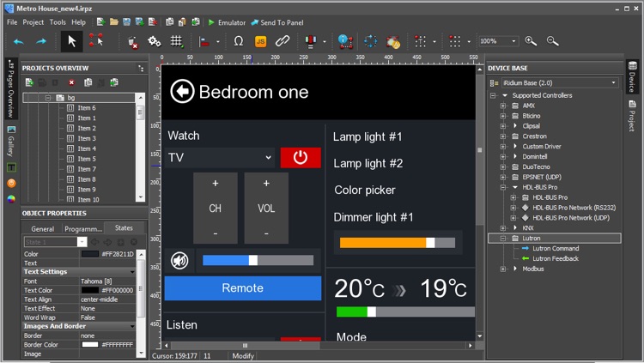Expand the KNX tree node
Screen dimensions: 644x363
(x=504, y=228)
